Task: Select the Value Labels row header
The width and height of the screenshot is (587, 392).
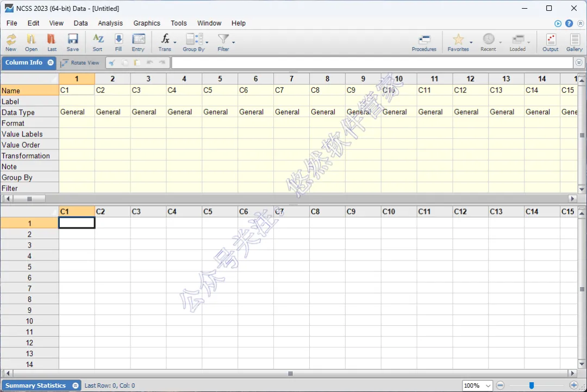Action: 29,134
